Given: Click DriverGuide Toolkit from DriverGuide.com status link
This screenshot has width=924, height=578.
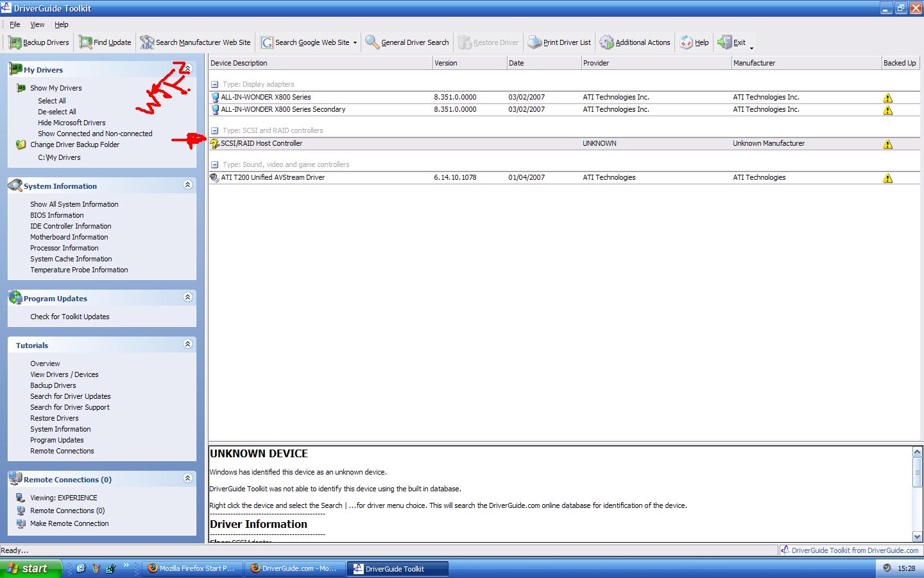Looking at the screenshot, I should click(855, 550).
